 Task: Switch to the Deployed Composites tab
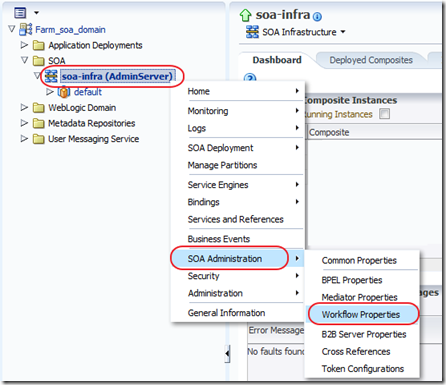[371, 60]
